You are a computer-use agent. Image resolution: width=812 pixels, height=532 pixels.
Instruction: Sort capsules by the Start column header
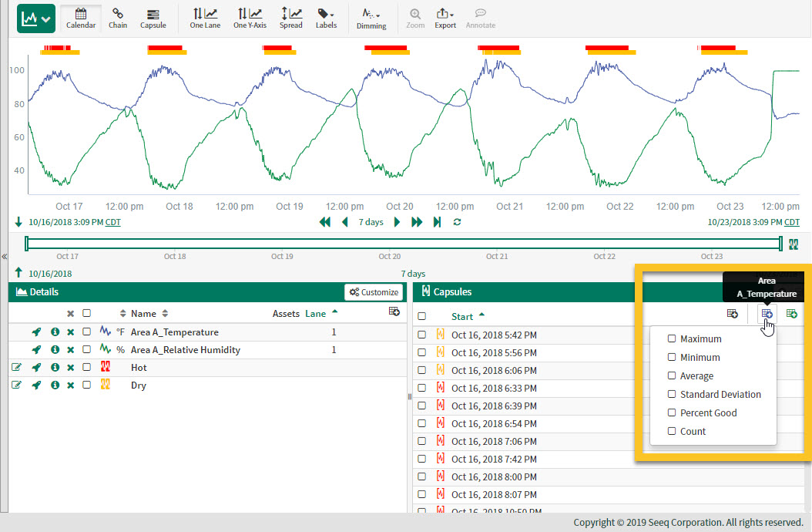(462, 316)
